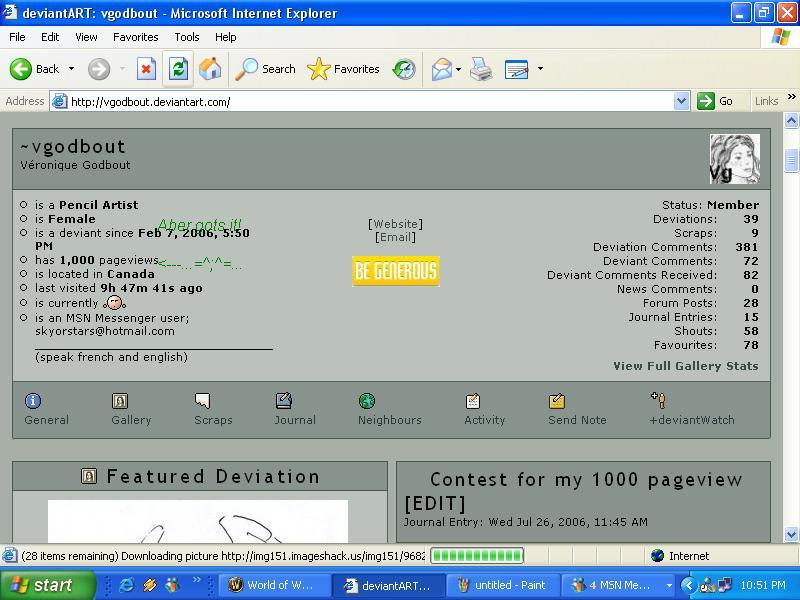The image size is (800, 600).
Task: Click the Go button beside address bar
Action: [715, 101]
